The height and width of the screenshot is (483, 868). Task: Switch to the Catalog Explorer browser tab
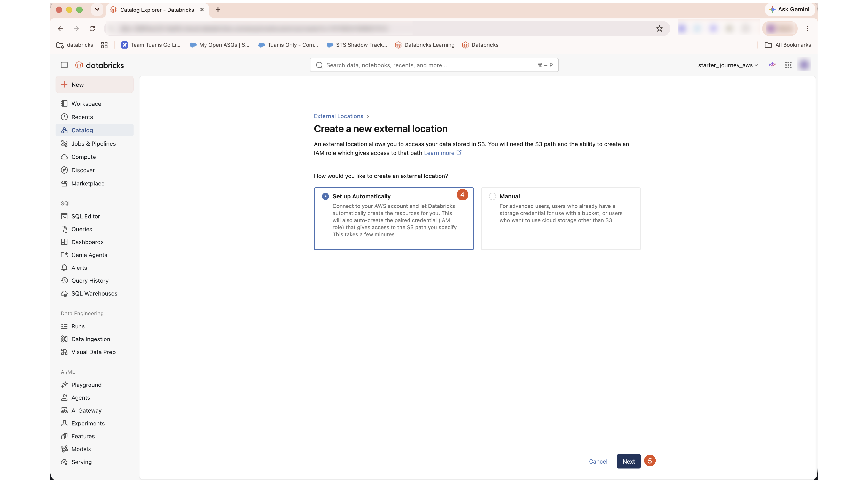pyautogui.click(x=157, y=10)
